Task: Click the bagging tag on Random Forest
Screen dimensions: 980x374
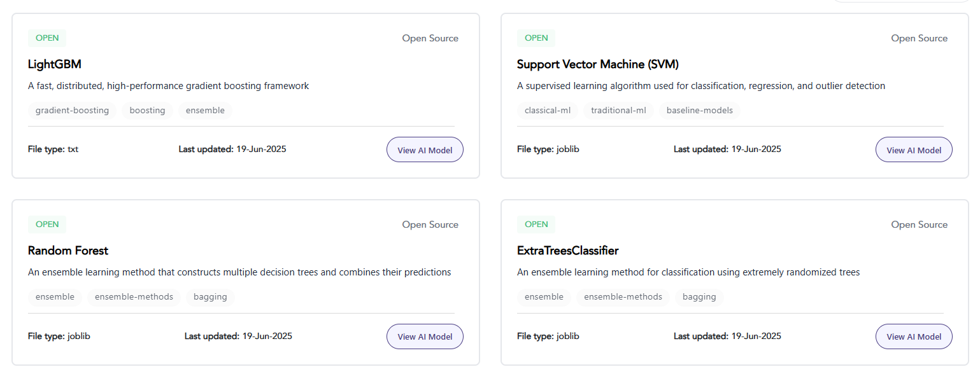Action: tap(210, 297)
